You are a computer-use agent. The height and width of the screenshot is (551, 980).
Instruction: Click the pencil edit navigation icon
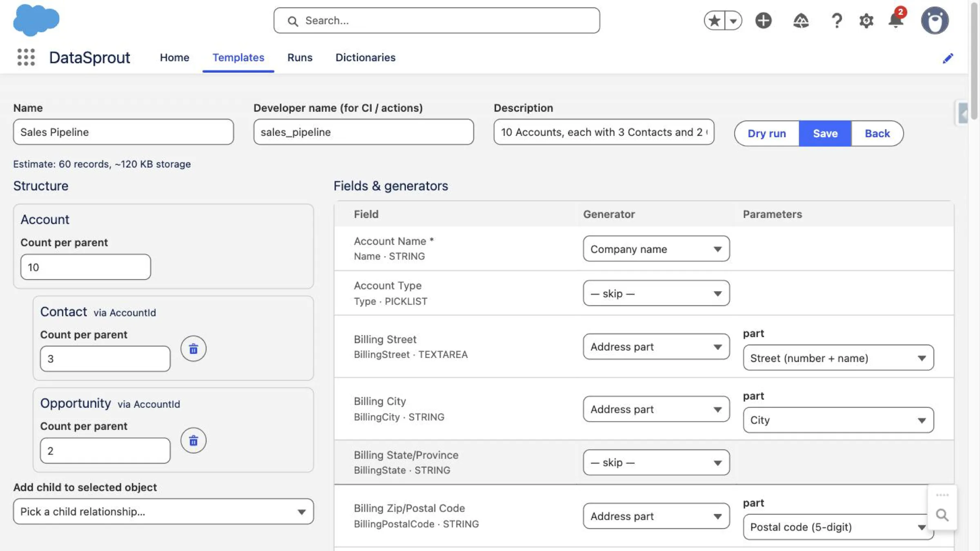pos(948,58)
